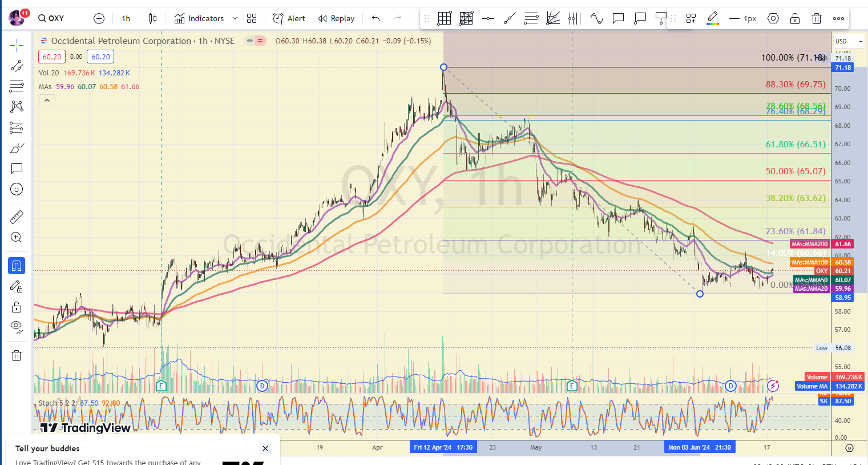
Task: Select Gann fan tool in favorites
Action: coord(553,18)
